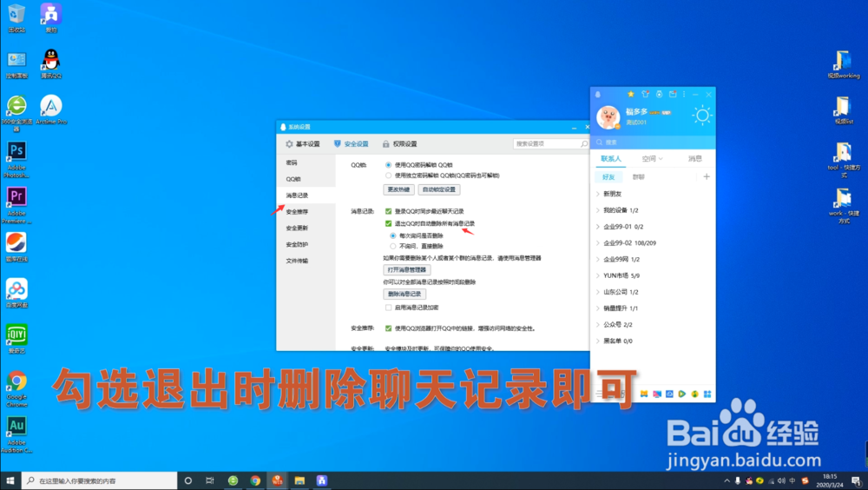Screen dimensions: 868x490
Task: Click the shirt skin icon in QQ header
Action: click(x=645, y=94)
